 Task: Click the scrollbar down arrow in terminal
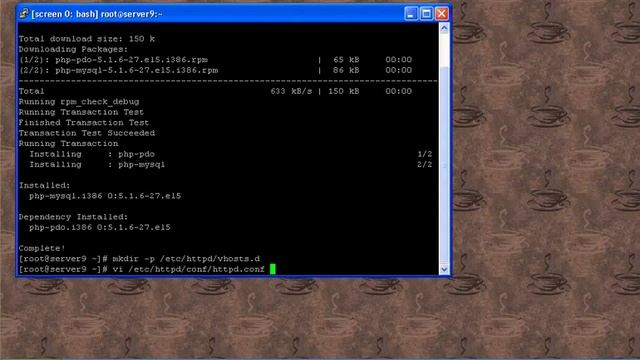point(444,269)
